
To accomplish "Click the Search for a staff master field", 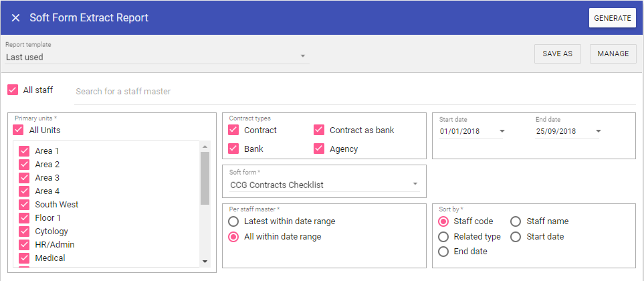I will tap(354, 91).
